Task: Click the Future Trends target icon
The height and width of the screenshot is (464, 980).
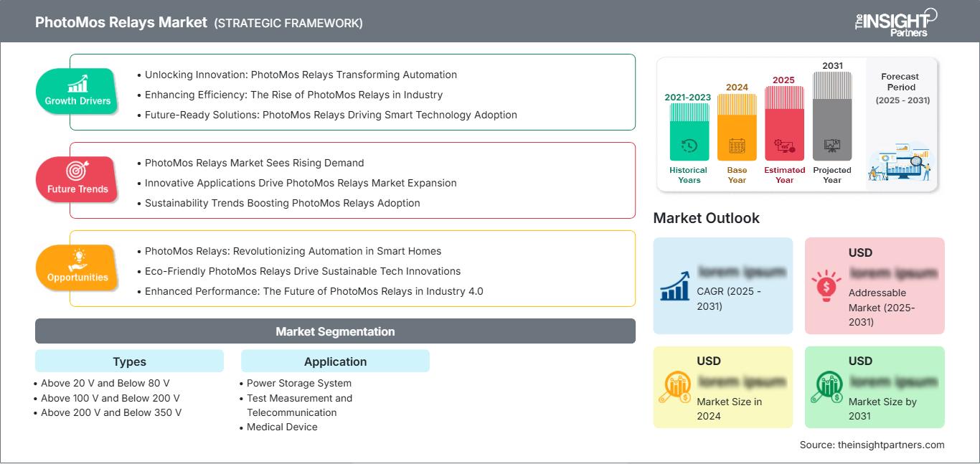Action: [x=77, y=171]
